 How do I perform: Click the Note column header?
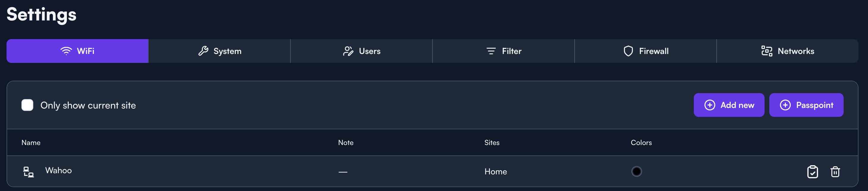[x=346, y=143]
